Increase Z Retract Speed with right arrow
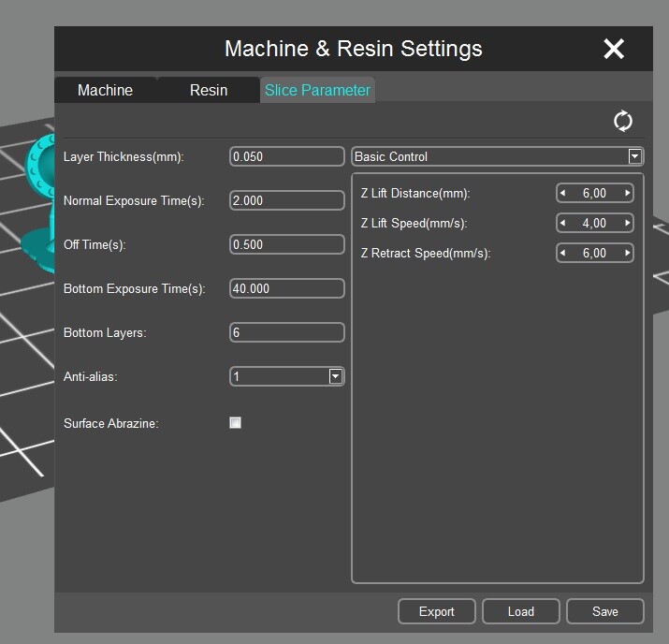The width and height of the screenshot is (669, 644). 627,253
